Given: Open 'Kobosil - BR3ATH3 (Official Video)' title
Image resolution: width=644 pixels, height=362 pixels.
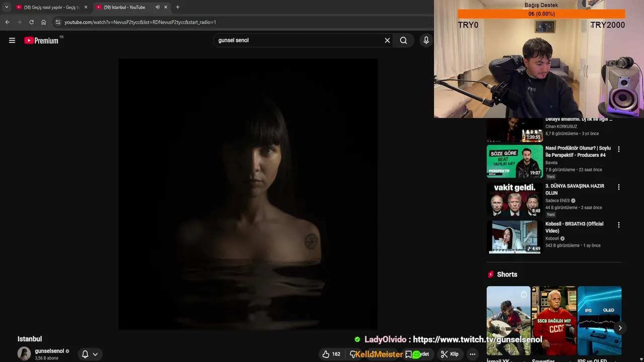Looking at the screenshot, I should point(575,227).
